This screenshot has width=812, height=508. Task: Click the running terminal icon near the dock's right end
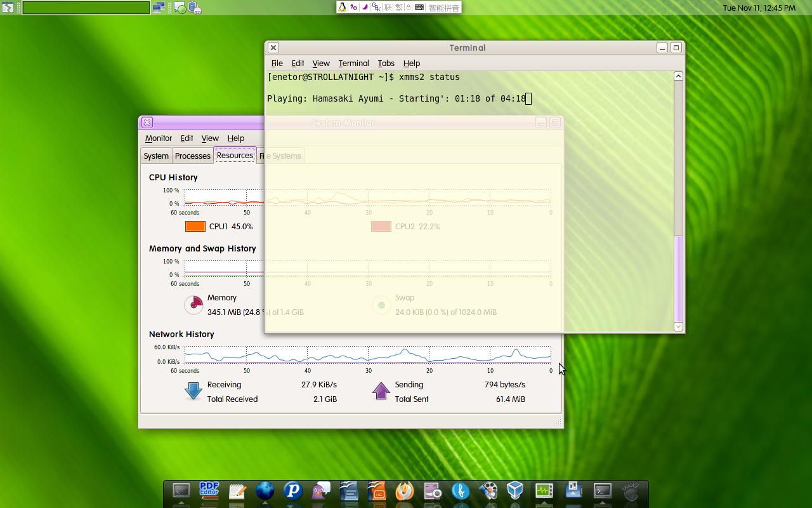click(x=602, y=491)
